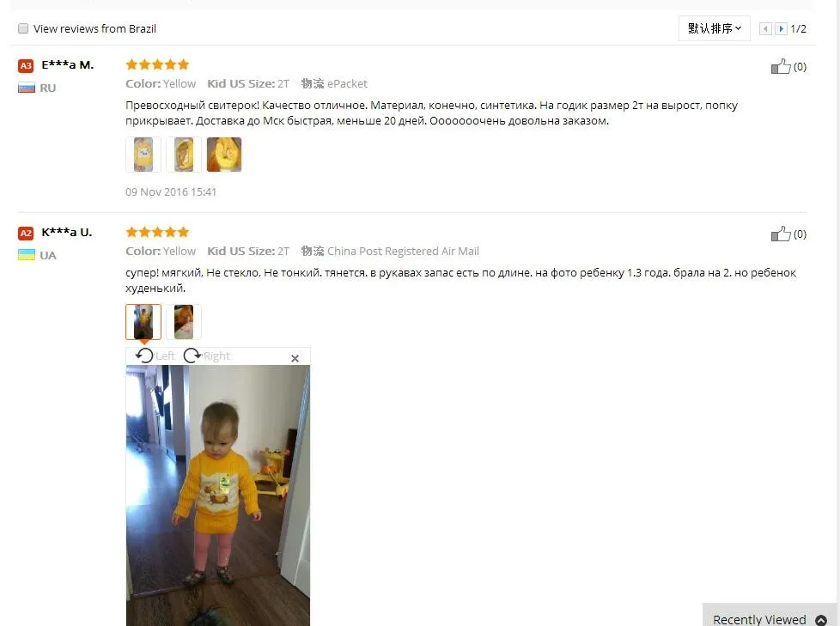Rotate the enlarged photo left
840x626 pixels.
155,356
